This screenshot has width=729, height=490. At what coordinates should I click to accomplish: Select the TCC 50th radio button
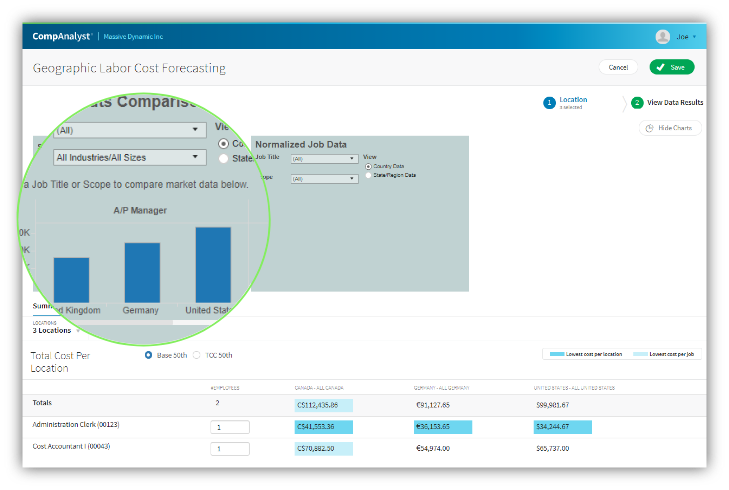[197, 354]
